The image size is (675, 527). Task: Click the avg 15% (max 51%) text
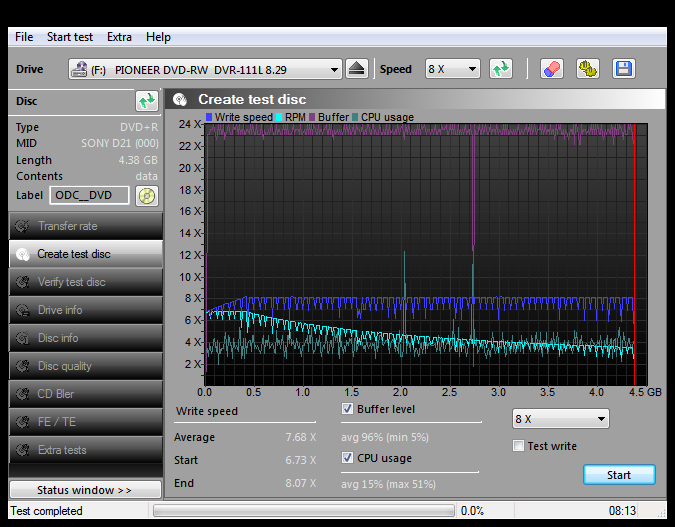(x=388, y=484)
